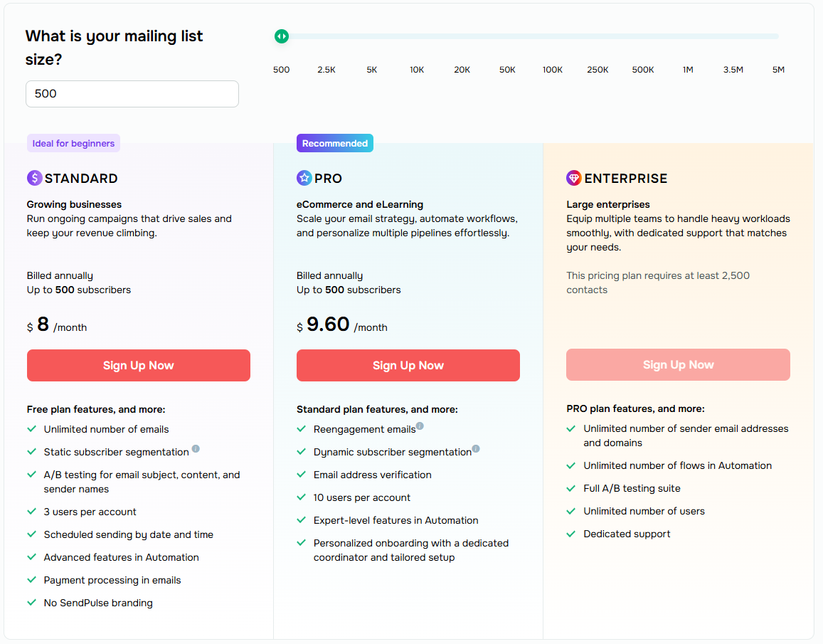Click the Recommended badge on PRO
The width and height of the screenshot is (823, 644).
pyautogui.click(x=335, y=143)
